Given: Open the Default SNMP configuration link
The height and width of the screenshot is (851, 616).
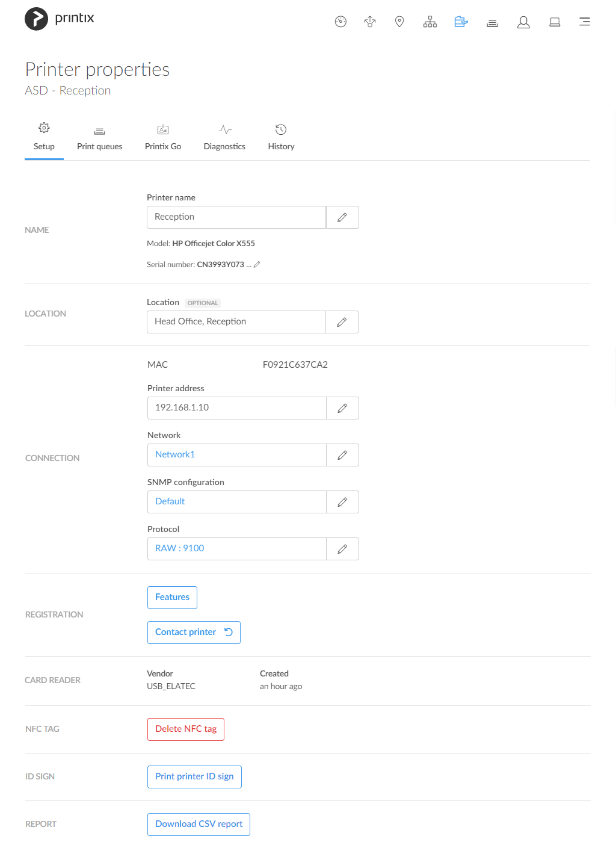Looking at the screenshot, I should pyautogui.click(x=170, y=501).
